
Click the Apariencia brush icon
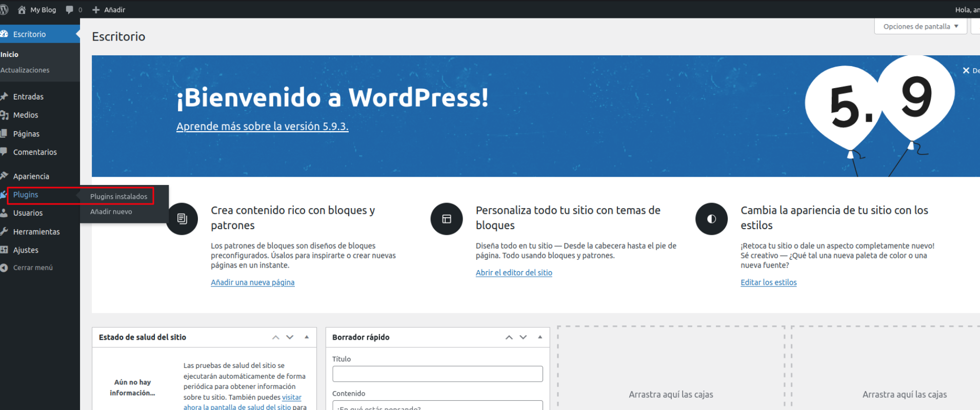tap(4, 176)
